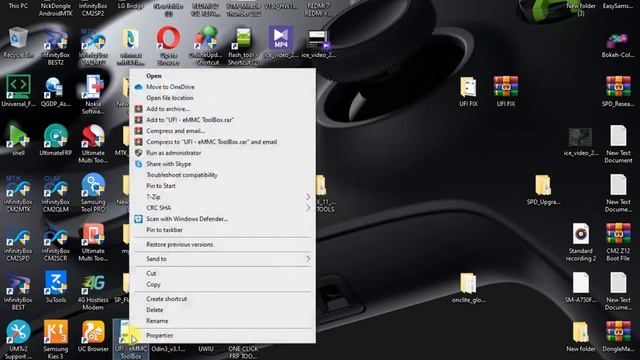Select the Odin3_v3.1... desktop label
The image size is (640, 360).
[168, 349]
